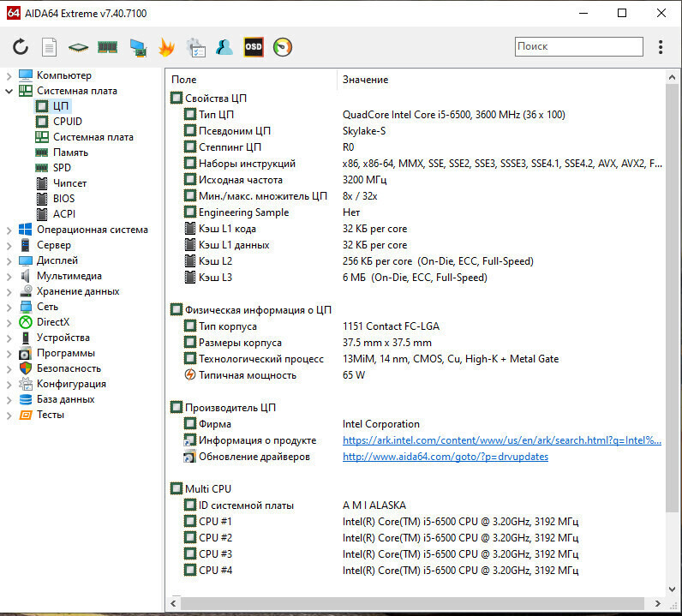Screen dimensions: 682x616
Task: Click the benchmark gauge toolbar icon
Action: [x=282, y=47]
